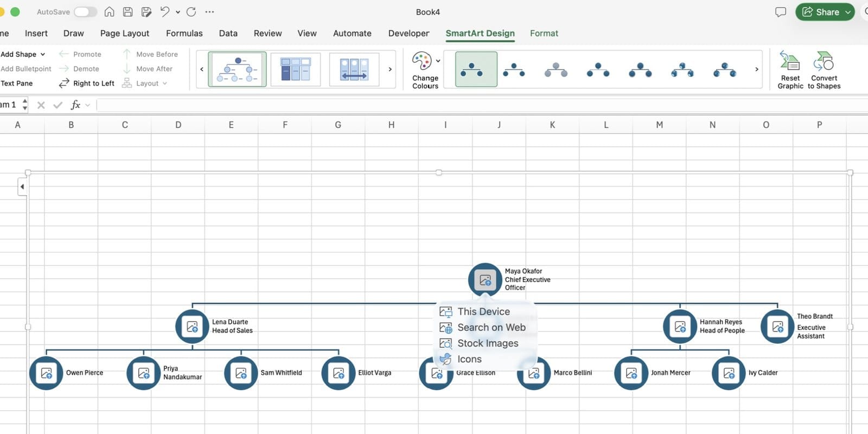Click picture placeholder for Jonah Mercer
Viewport: 868px width, 434px height.
click(x=631, y=373)
